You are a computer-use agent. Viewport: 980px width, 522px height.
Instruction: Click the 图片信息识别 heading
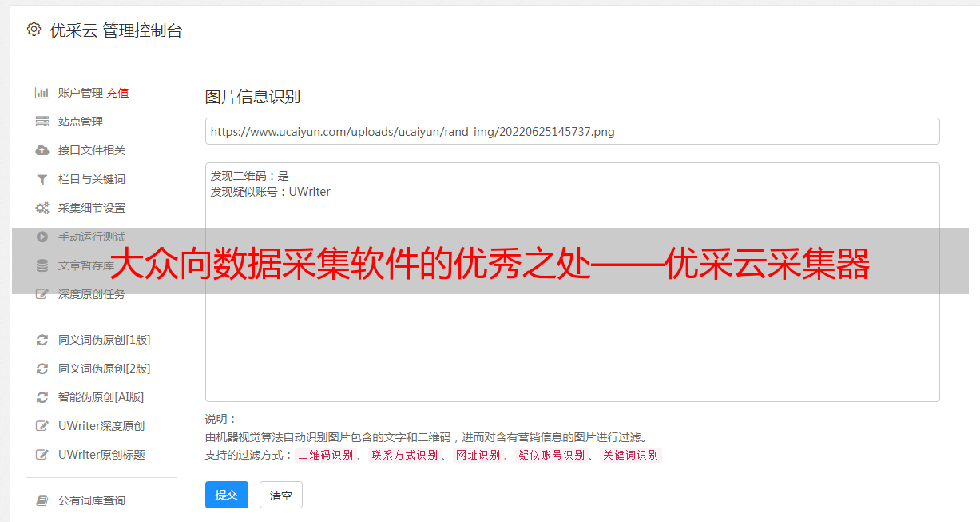point(252,98)
